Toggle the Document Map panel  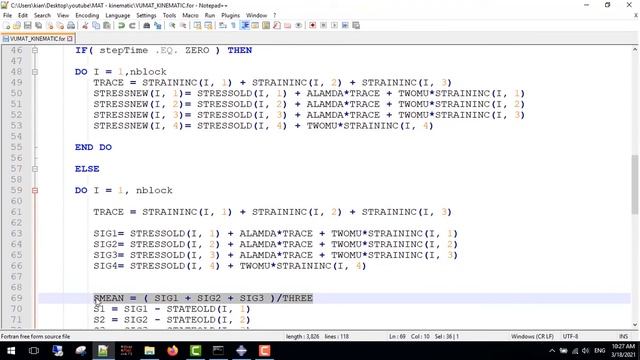coord(266,25)
